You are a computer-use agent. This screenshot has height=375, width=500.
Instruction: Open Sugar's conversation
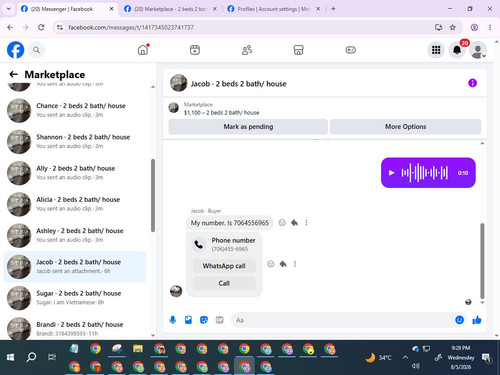click(75, 298)
